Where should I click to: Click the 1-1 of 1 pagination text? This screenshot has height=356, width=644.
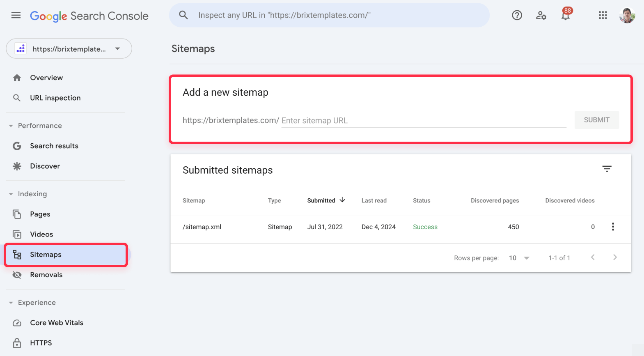(x=559, y=258)
